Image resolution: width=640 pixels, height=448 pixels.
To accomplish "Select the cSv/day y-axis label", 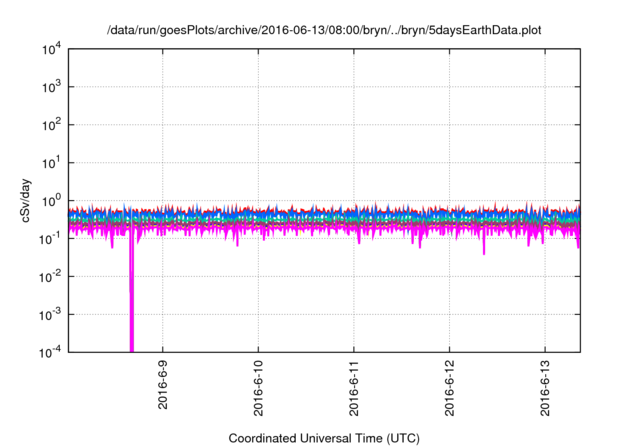I will [25, 200].
